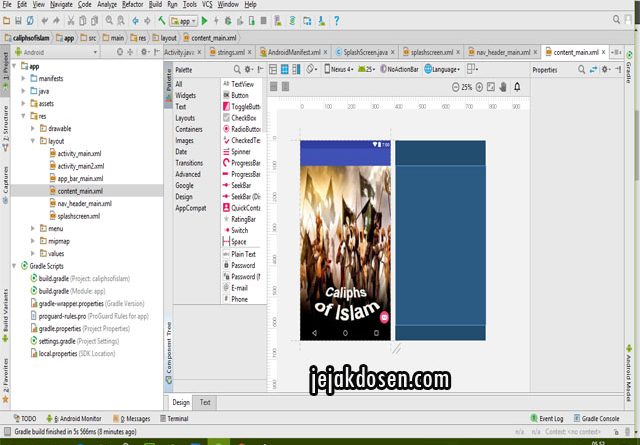Viewport: 640px width, 445px height.
Task: Open the Event Log
Action: (x=547, y=418)
